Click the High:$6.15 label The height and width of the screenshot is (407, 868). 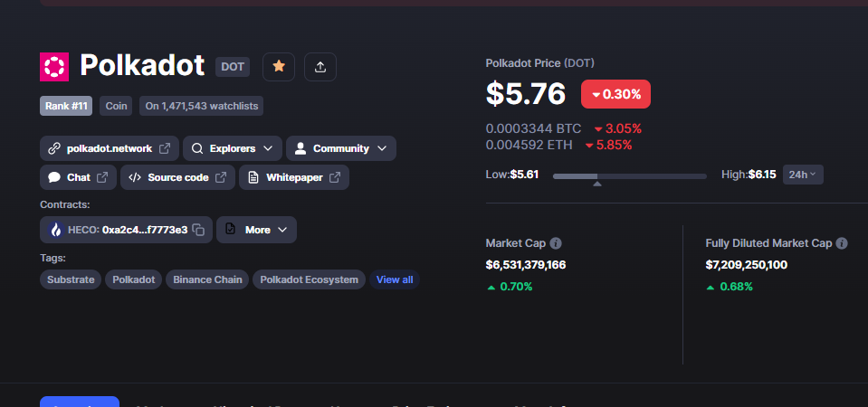coord(749,175)
